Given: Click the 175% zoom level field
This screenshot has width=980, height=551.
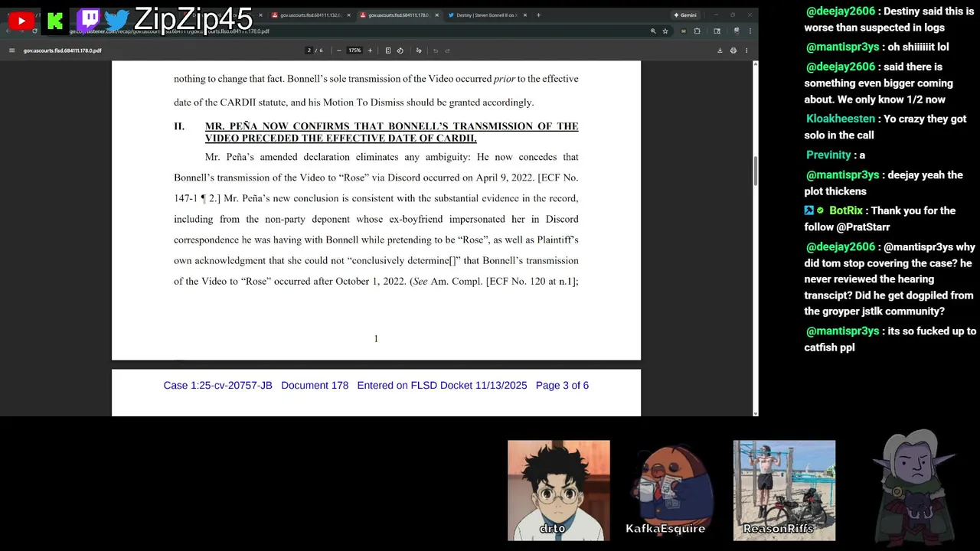Looking at the screenshot, I should point(354,51).
